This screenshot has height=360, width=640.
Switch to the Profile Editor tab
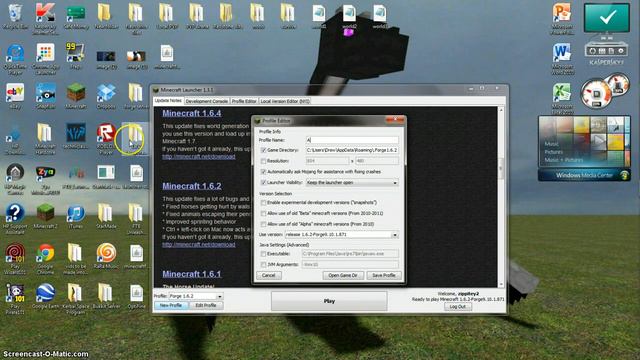click(244, 101)
